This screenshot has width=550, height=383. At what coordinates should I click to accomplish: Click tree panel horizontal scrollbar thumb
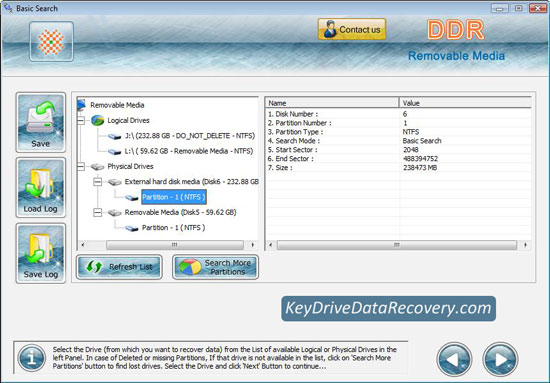175,245
